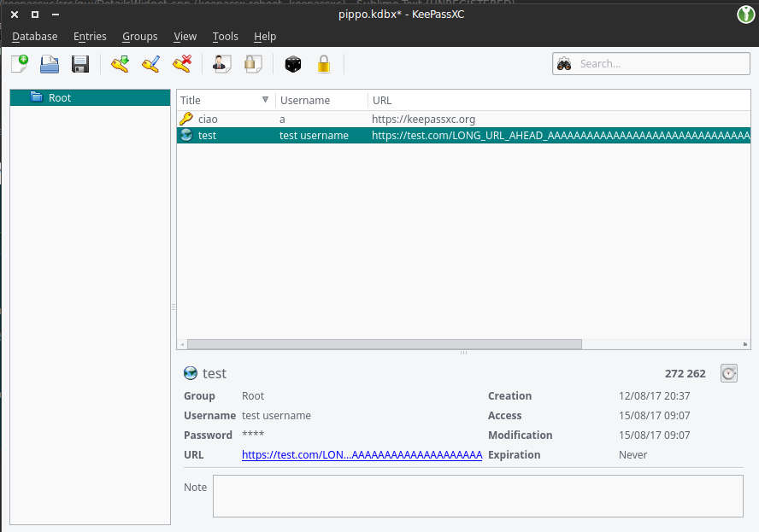759x532 pixels.
Task: Edit entry using the key-pencil icon
Action: 151,64
